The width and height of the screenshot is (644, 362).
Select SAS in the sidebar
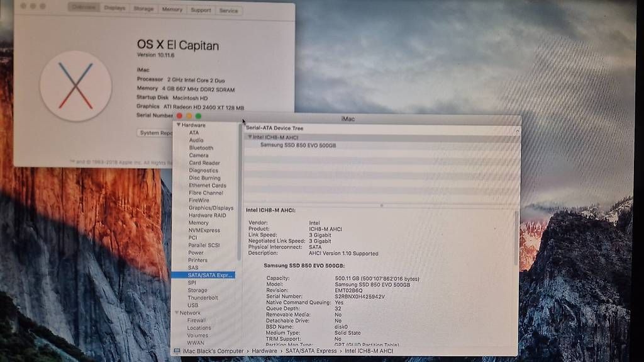[x=193, y=268]
